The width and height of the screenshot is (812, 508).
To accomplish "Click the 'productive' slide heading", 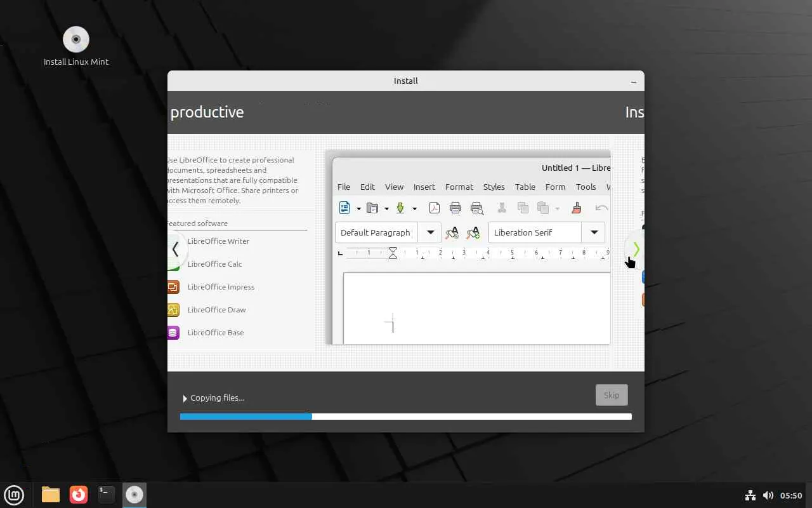I will (x=207, y=112).
